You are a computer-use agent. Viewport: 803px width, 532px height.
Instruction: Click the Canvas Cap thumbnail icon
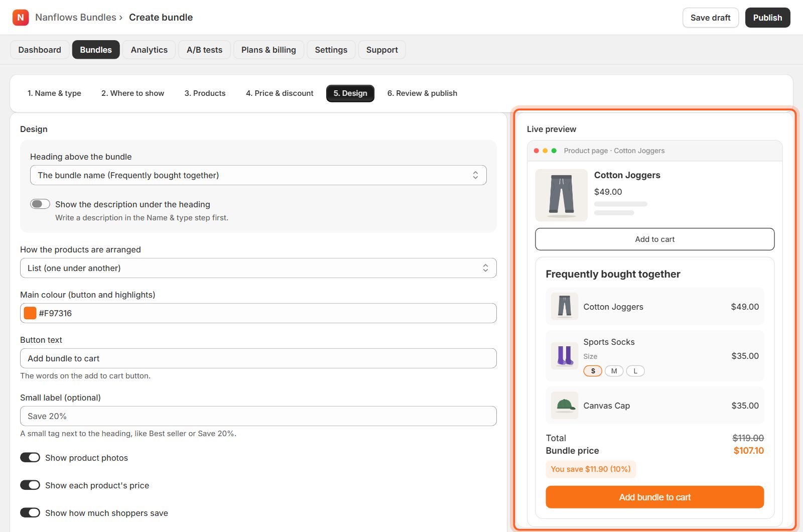point(565,406)
